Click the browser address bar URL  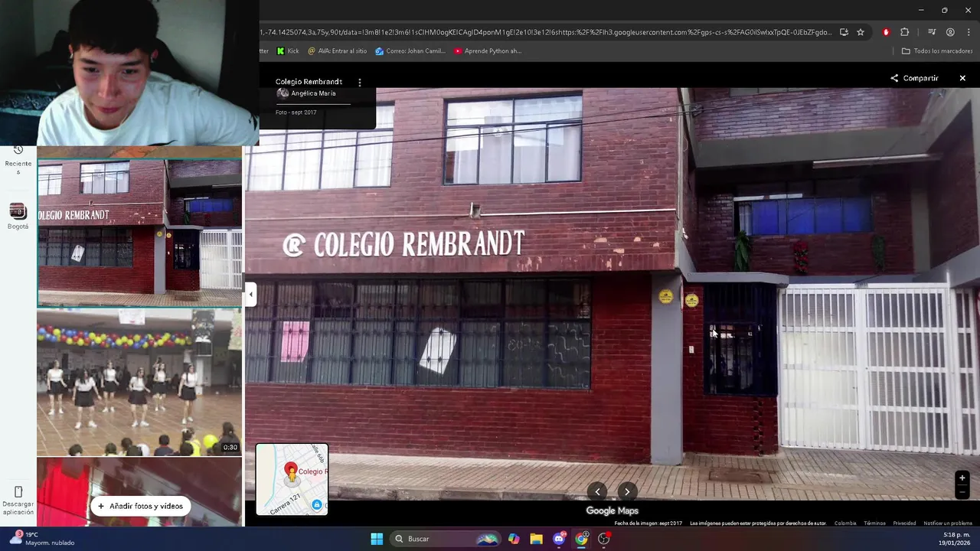pos(545,32)
